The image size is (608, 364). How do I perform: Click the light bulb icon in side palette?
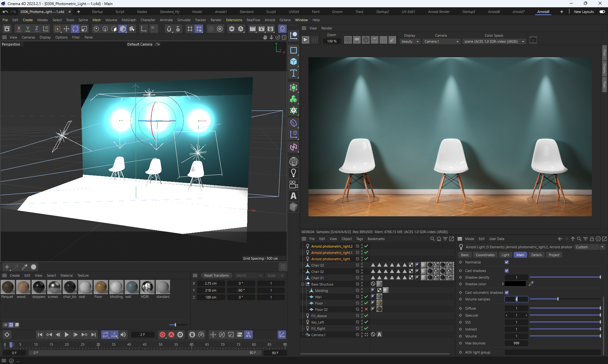[x=294, y=173]
